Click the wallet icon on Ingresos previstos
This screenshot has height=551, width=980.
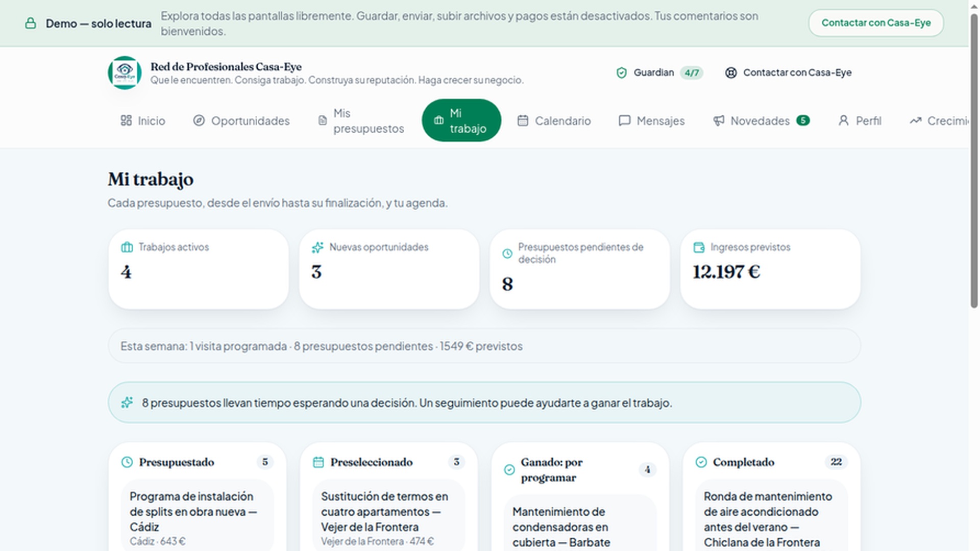tap(699, 247)
